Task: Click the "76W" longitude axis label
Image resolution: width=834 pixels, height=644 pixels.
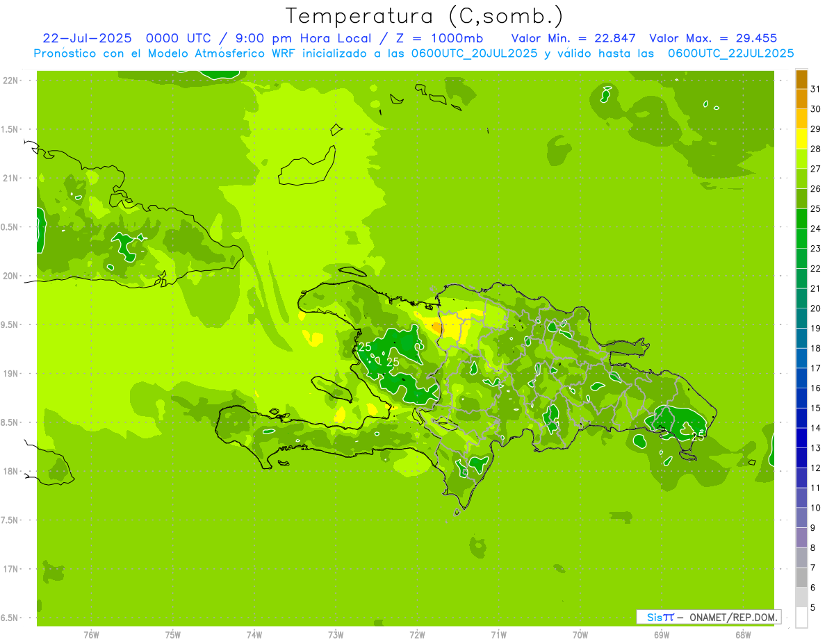Action: (x=91, y=635)
